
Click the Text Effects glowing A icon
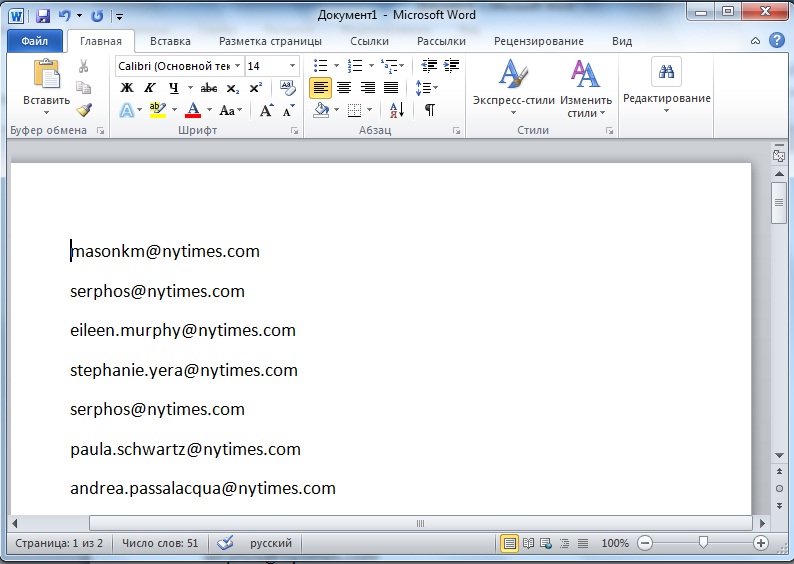coord(127,110)
